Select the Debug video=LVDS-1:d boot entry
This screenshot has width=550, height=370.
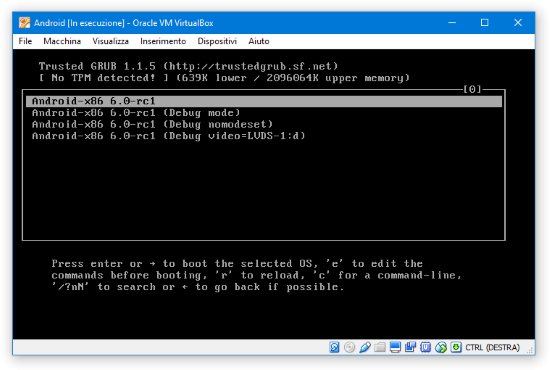[168, 136]
